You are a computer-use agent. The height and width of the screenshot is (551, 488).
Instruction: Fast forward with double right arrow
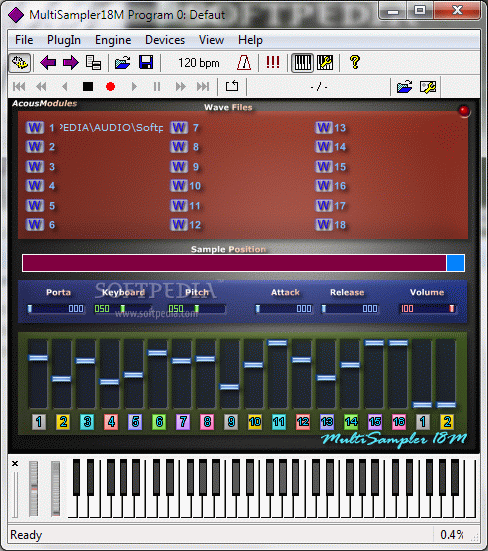tap(180, 86)
